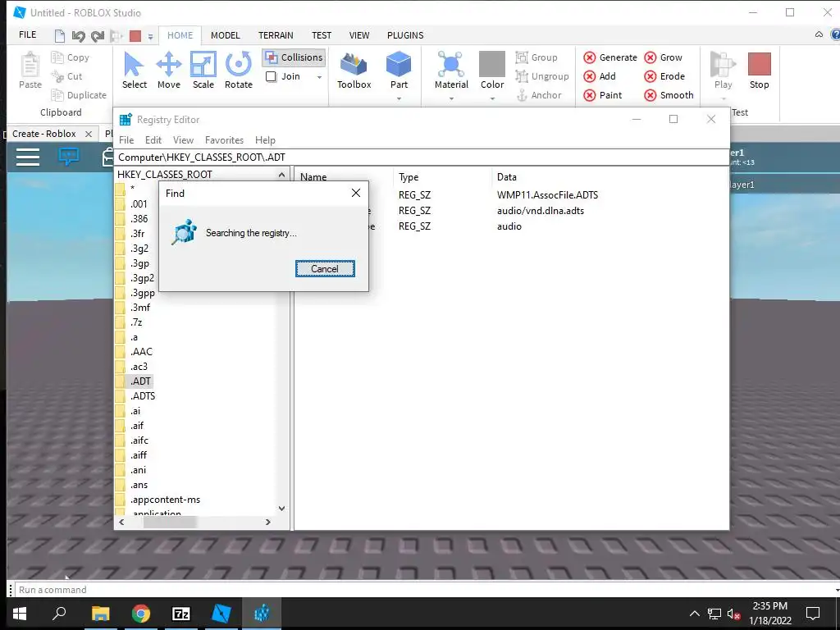This screenshot has width=840, height=630.
Task: Open Registry Editor View menu
Action: tap(183, 139)
